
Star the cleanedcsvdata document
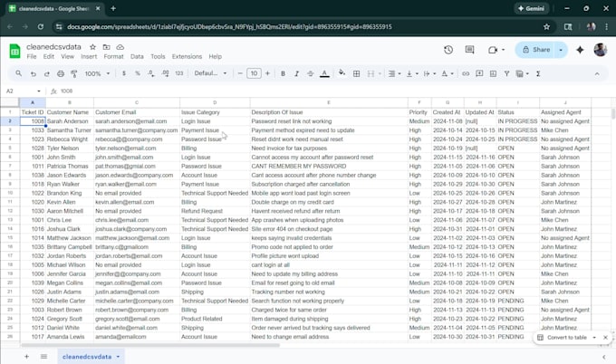[x=92, y=47]
